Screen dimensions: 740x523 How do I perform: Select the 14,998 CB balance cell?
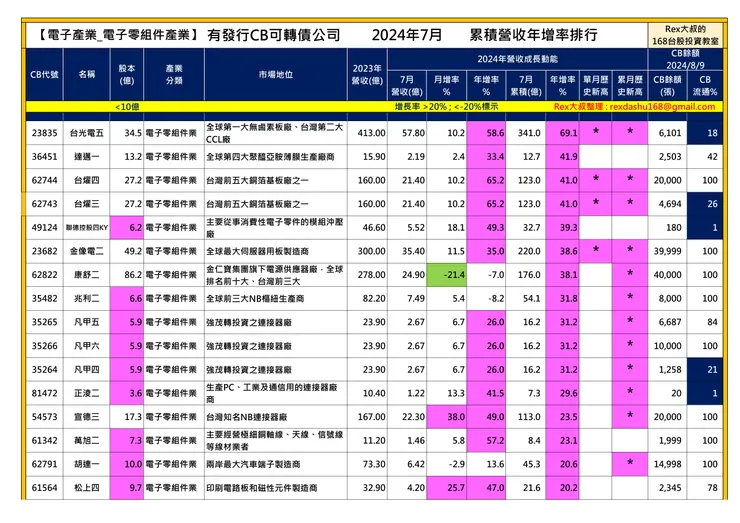coord(667,464)
